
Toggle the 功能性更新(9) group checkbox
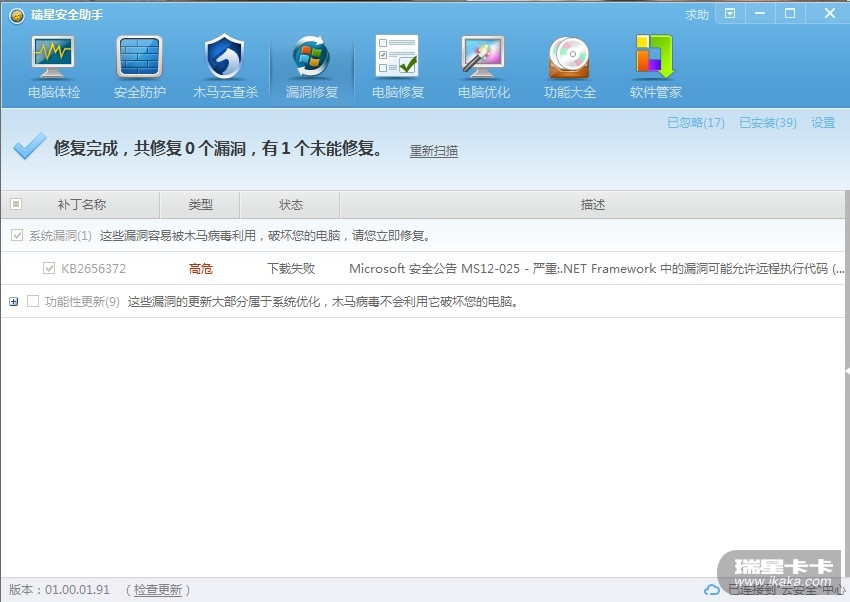pyautogui.click(x=33, y=301)
